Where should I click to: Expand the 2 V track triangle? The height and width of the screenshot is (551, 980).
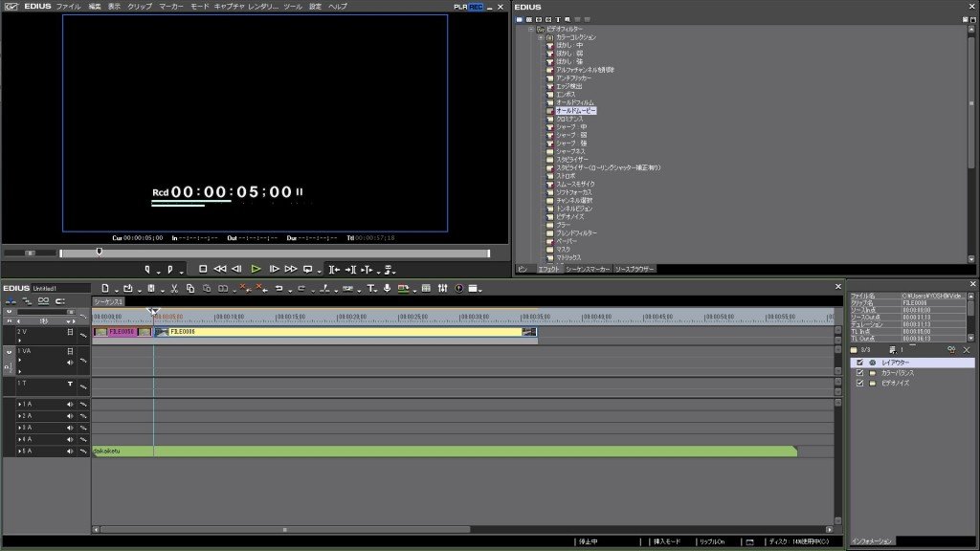[x=20, y=342]
